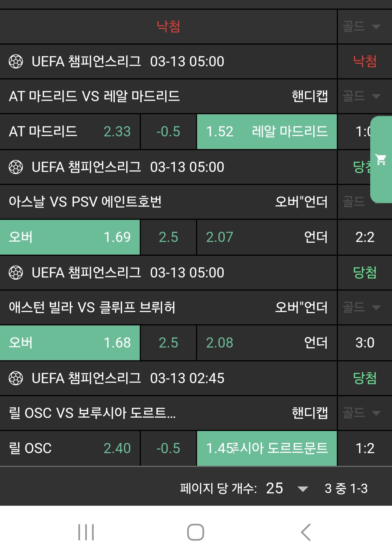The width and height of the screenshot is (392, 558).
Task: Expand 골드 dropdown in top header row
Action: point(362,26)
